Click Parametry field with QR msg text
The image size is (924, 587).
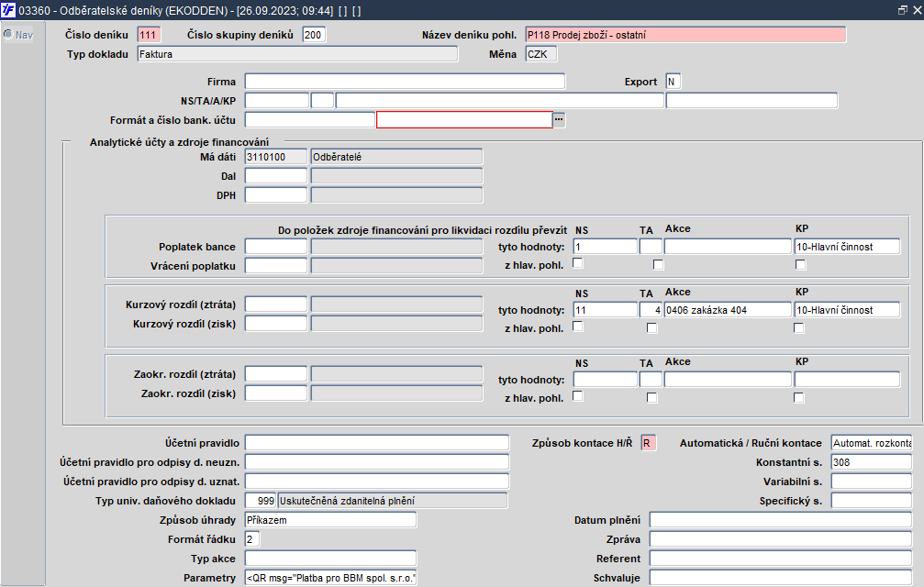tap(330, 578)
